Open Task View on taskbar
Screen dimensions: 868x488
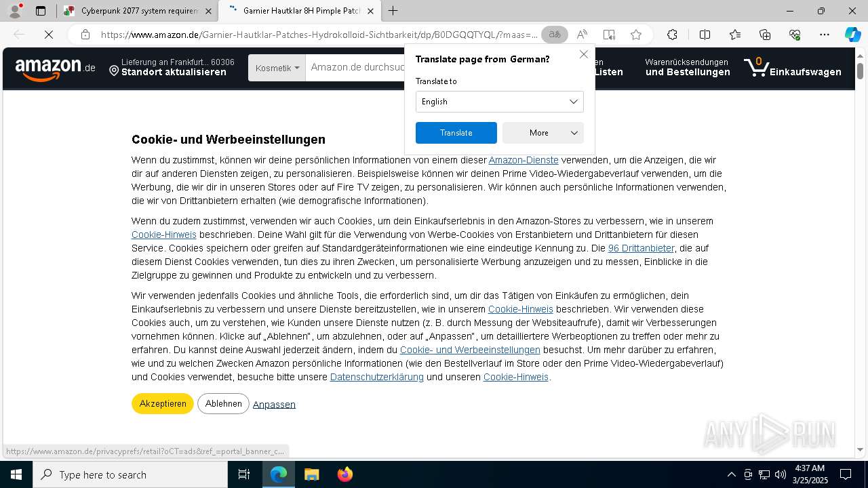coord(244,474)
